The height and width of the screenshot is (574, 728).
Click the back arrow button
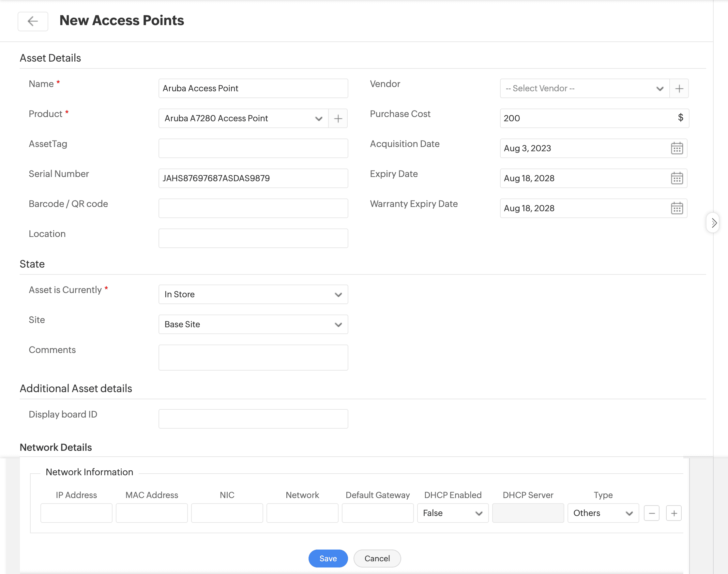coord(33,21)
